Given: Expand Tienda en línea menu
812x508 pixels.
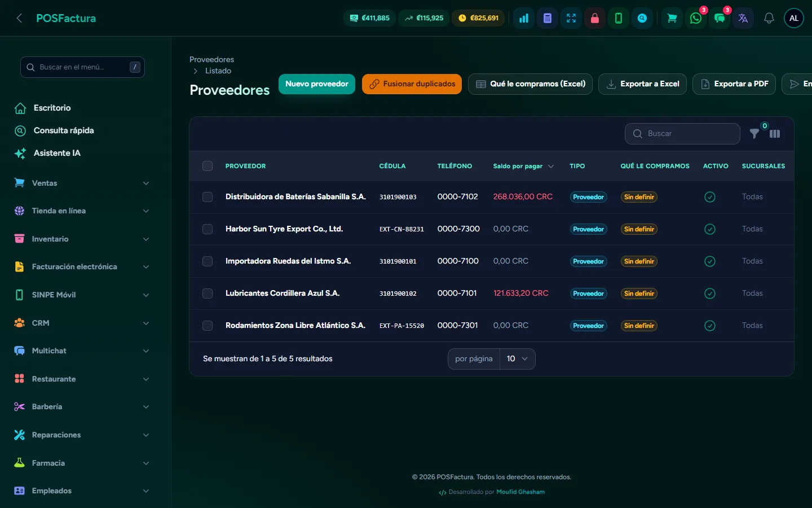Looking at the screenshot, I should click(82, 211).
